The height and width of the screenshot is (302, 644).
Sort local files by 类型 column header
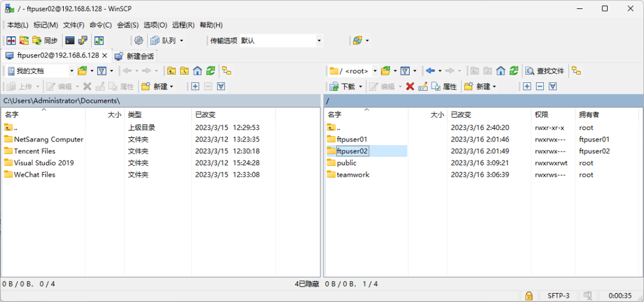click(x=157, y=115)
